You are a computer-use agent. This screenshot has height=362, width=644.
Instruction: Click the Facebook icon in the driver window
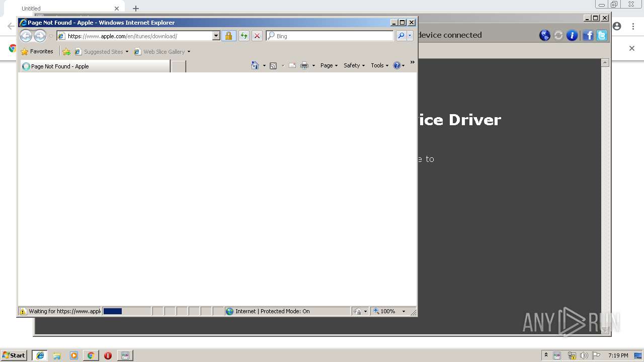(588, 35)
